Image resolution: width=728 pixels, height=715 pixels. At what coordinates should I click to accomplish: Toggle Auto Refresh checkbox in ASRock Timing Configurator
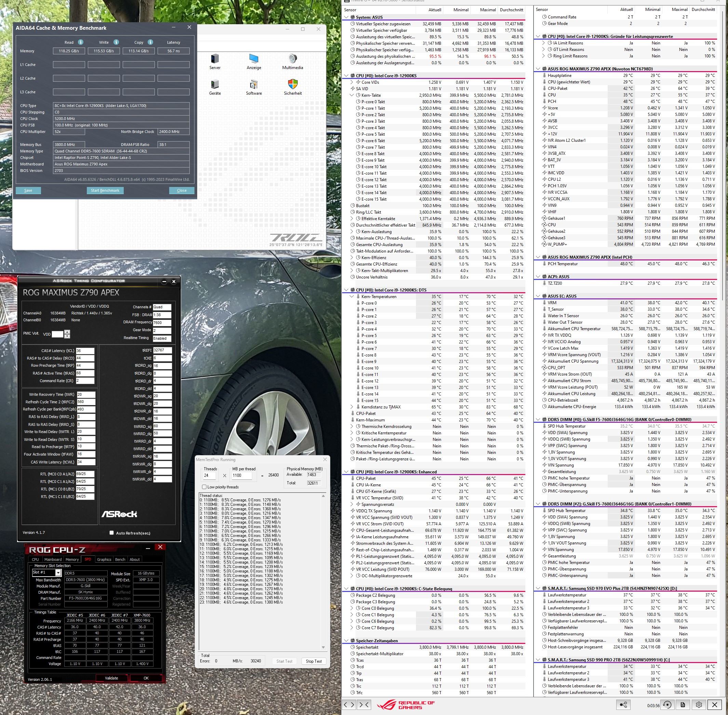point(111,532)
